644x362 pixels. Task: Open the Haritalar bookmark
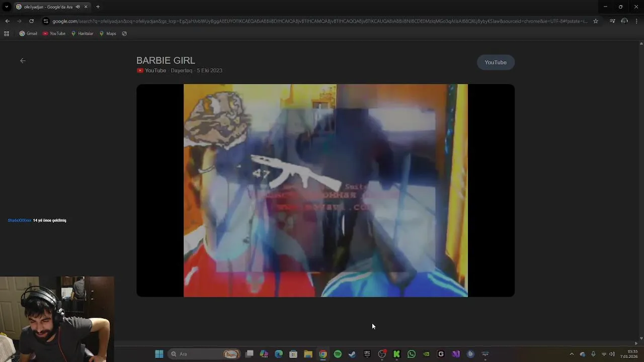pyautogui.click(x=82, y=34)
